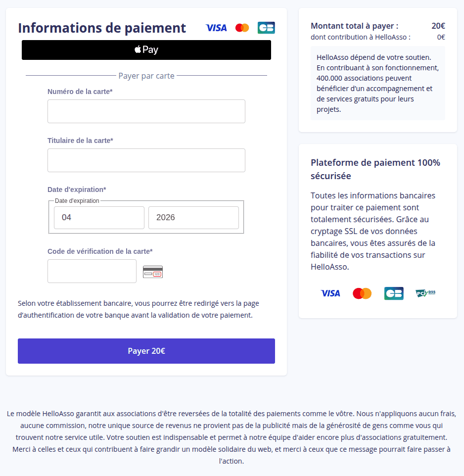The width and height of the screenshot is (464, 476).
Task: Click the CVC card illustration icon
Action: click(152, 271)
